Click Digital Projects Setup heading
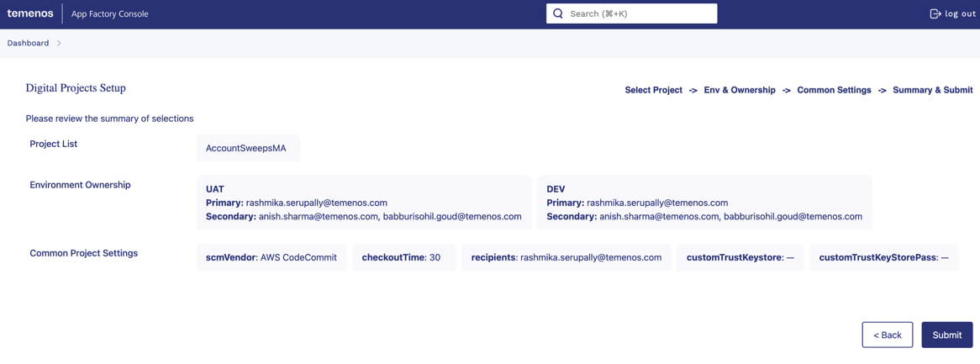 point(76,88)
